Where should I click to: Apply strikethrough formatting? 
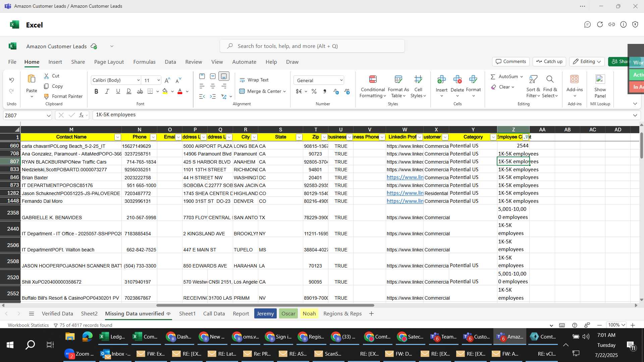coord(140,91)
